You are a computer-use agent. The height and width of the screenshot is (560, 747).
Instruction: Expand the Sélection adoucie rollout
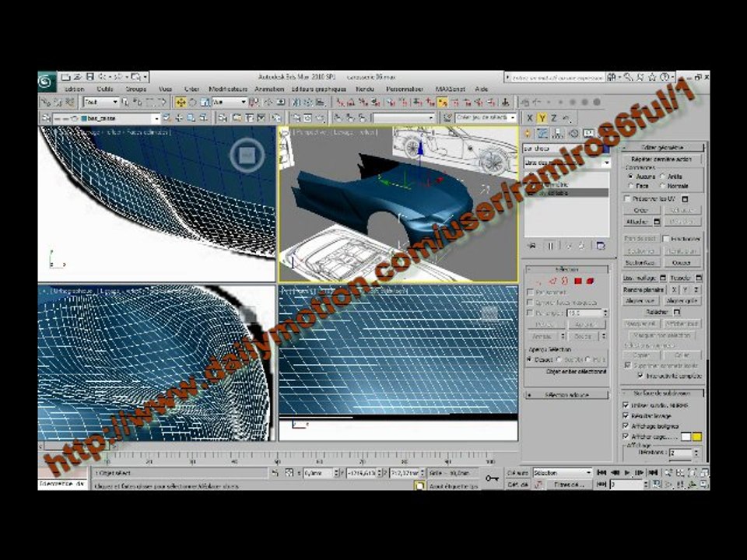tap(566, 395)
